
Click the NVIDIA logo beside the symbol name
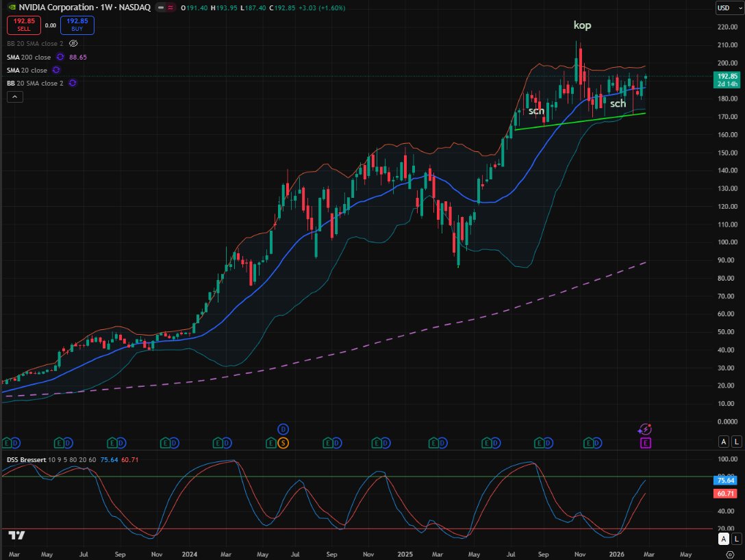(x=12, y=8)
